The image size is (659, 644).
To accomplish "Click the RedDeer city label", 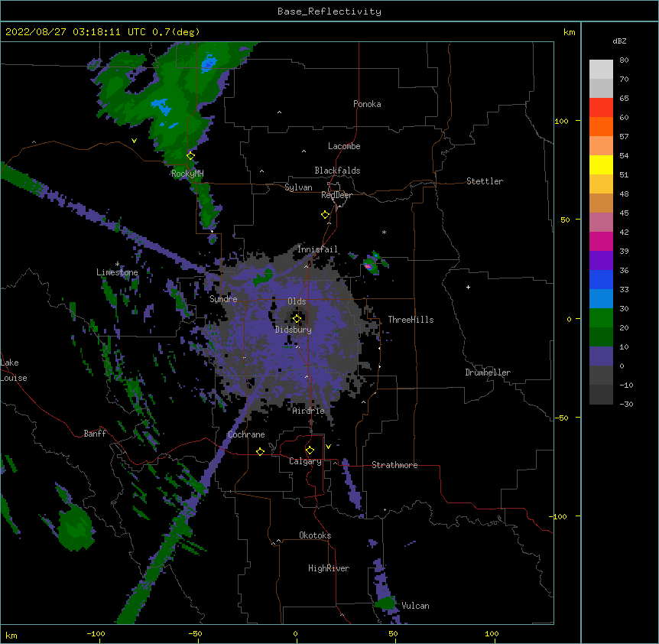I will (336, 195).
